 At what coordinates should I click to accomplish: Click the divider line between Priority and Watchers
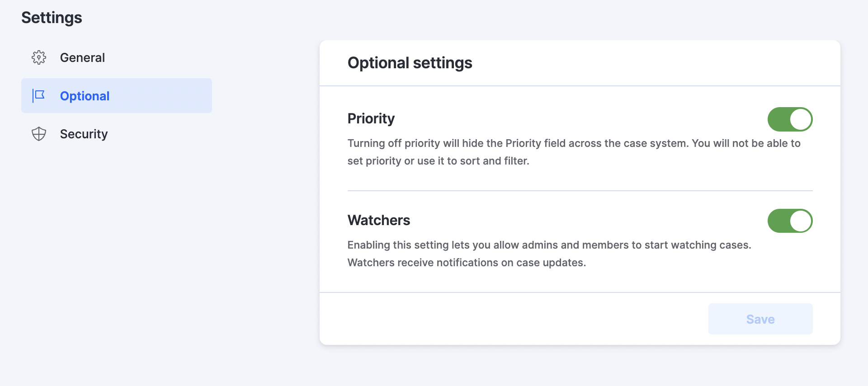pyautogui.click(x=580, y=191)
